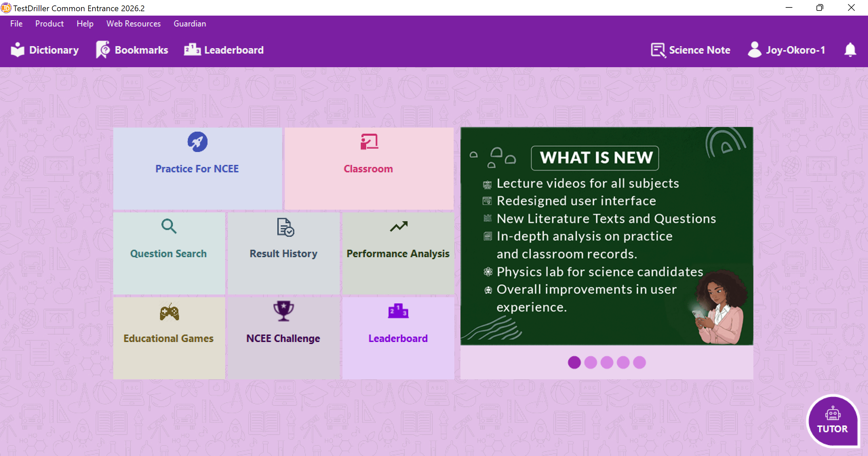Click "Physics lab for science candidates" text
Image resolution: width=868 pixels, height=456 pixels.
[600, 272]
